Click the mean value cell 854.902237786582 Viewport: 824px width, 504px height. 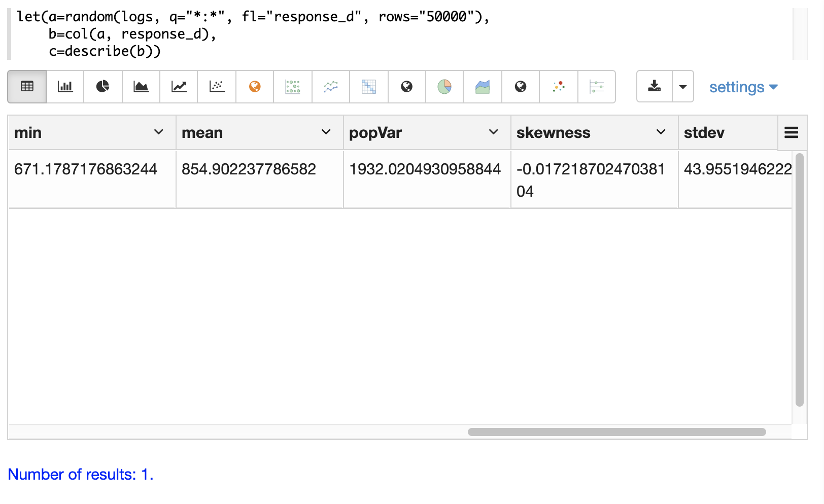(x=249, y=169)
